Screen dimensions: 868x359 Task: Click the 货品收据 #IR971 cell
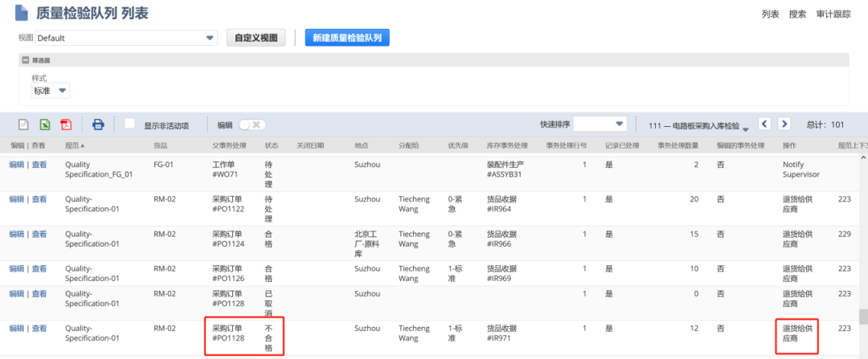click(502, 333)
